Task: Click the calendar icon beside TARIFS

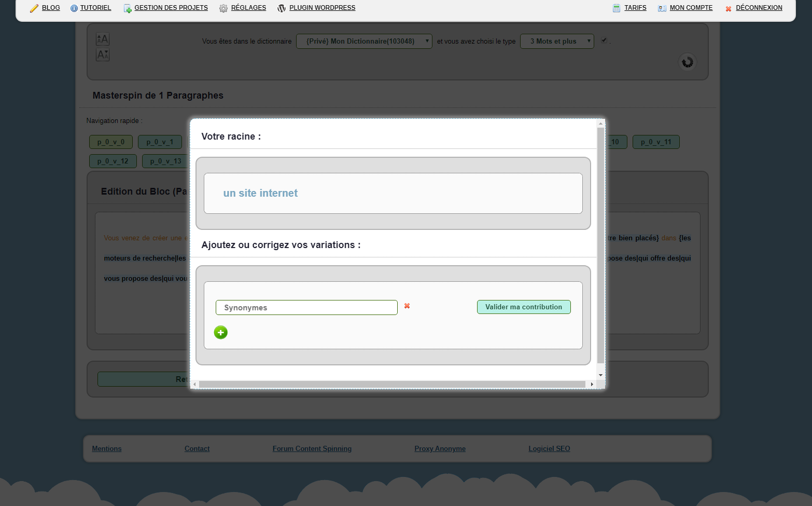Action: pos(617,8)
